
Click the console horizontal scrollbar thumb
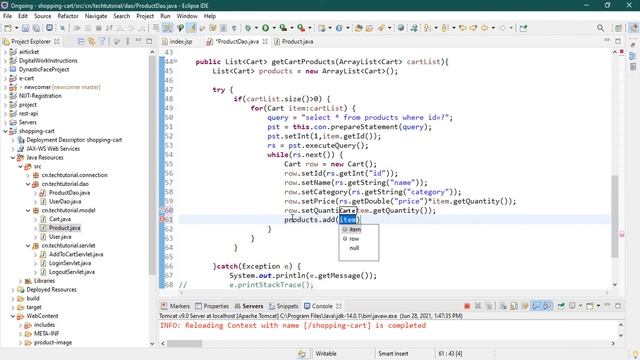tap(184, 344)
